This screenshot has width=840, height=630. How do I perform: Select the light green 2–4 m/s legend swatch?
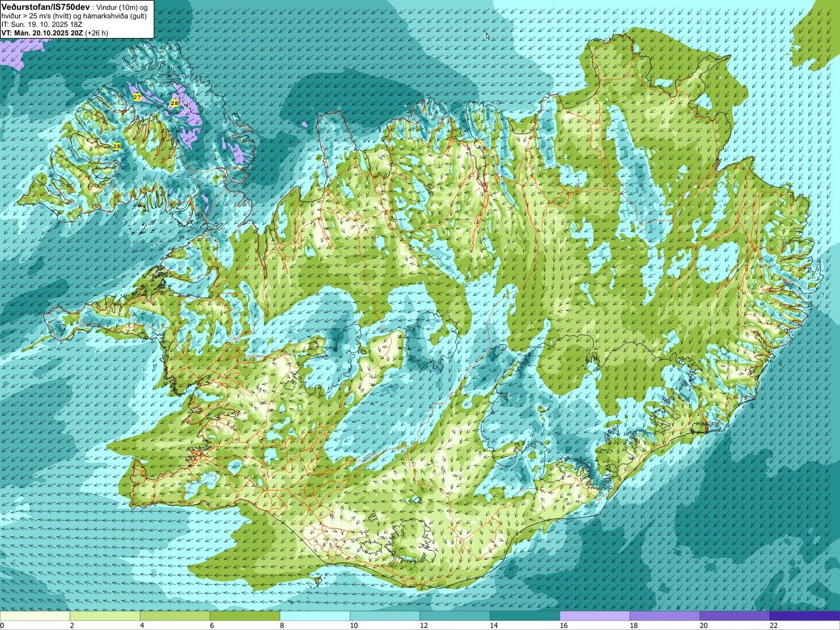pyautogui.click(x=105, y=616)
